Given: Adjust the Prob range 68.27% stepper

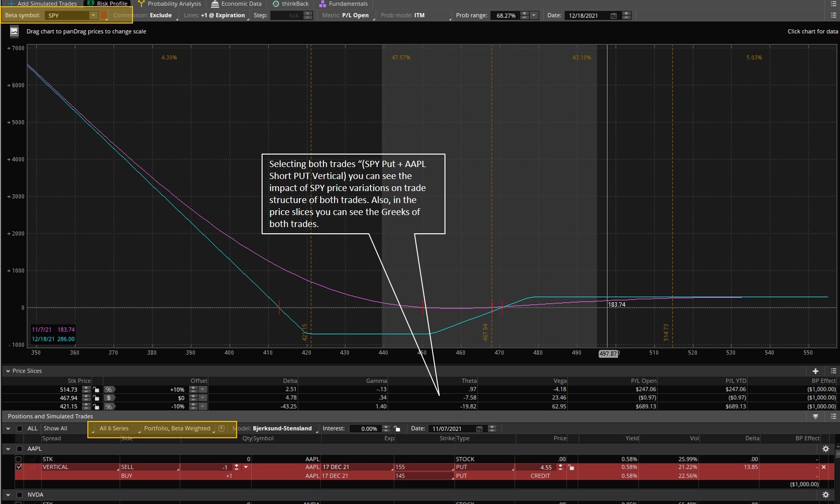Looking at the screenshot, I should (524, 15).
